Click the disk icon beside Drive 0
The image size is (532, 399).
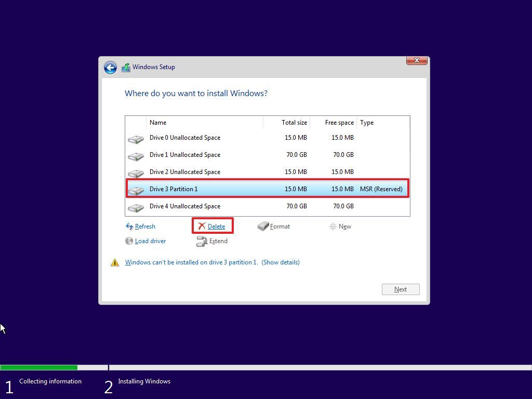click(135, 138)
